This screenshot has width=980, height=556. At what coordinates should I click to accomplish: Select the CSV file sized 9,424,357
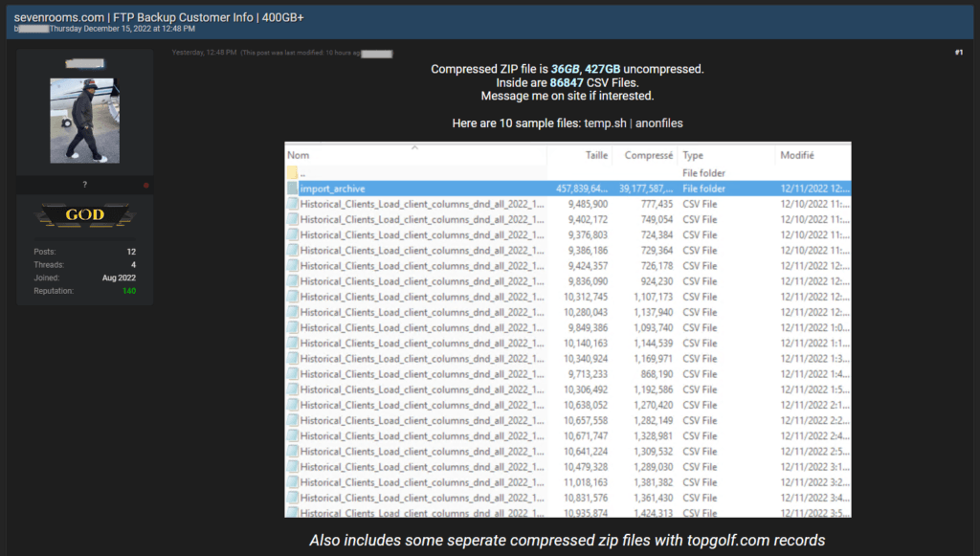coord(568,266)
